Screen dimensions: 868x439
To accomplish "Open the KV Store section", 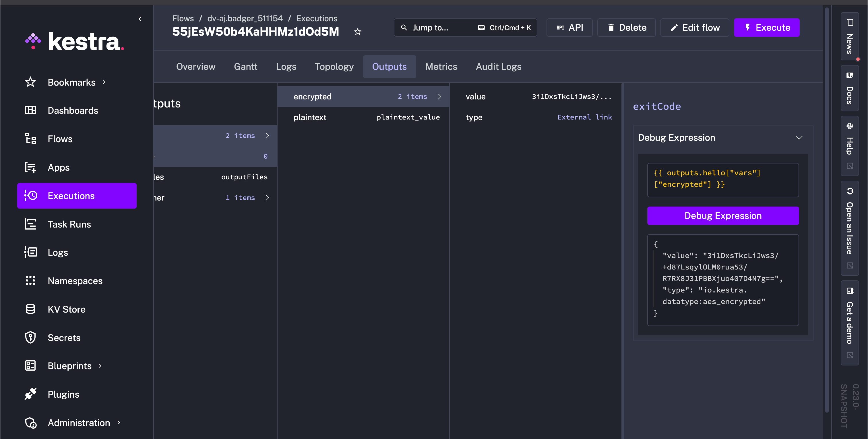I will pyautogui.click(x=66, y=309).
